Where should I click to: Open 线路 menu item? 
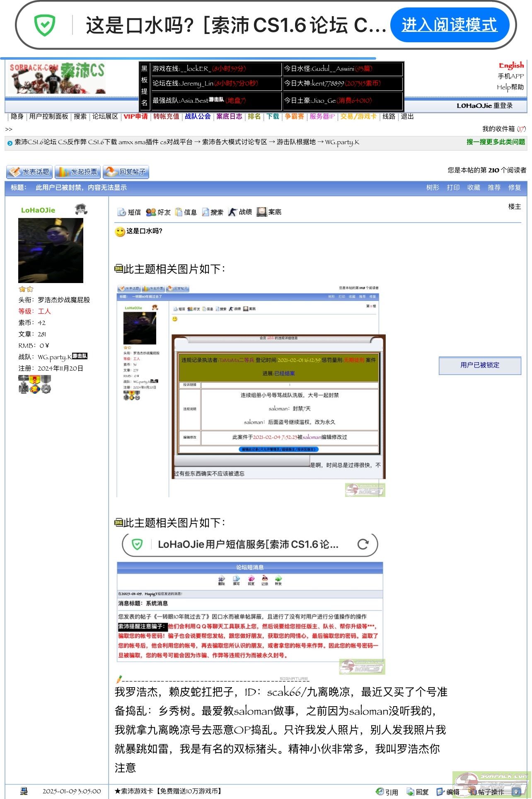(x=389, y=116)
